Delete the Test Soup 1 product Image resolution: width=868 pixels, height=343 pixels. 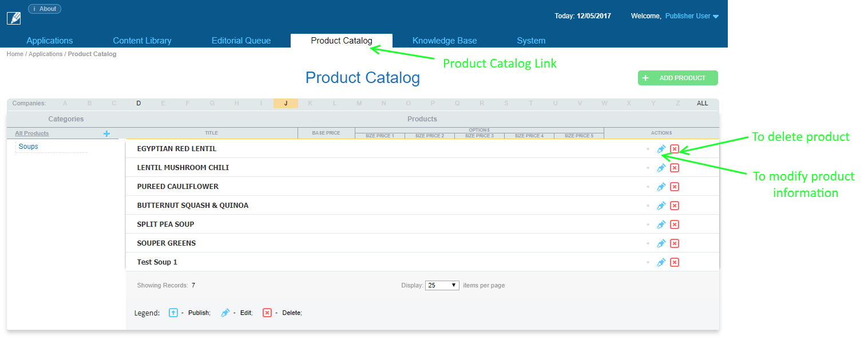tap(675, 262)
